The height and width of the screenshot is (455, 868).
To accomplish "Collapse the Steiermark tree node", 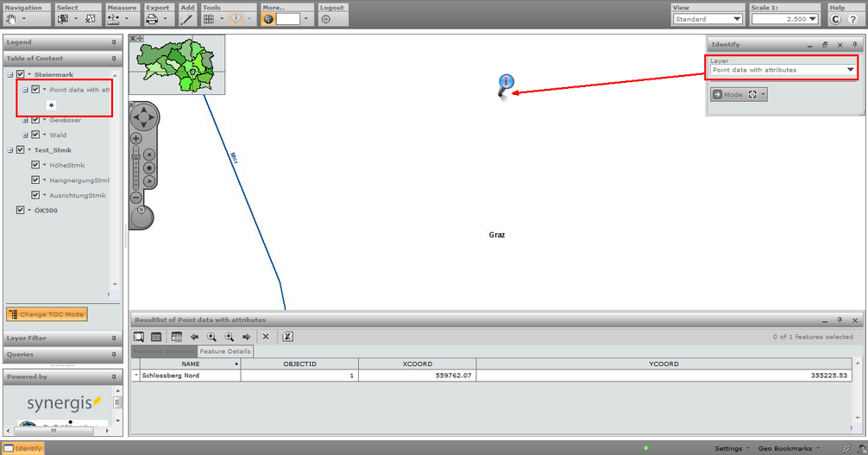I will tap(10, 74).
